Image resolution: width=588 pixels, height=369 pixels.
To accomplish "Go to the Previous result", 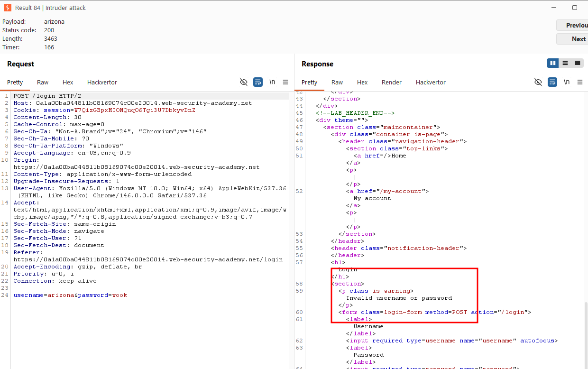I will 572,25.
